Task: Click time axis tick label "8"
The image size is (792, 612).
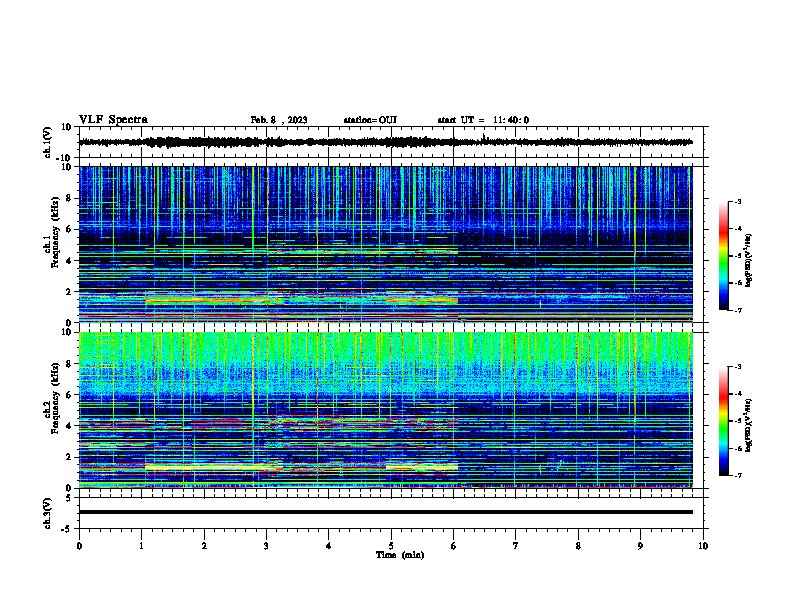Action: [x=578, y=546]
